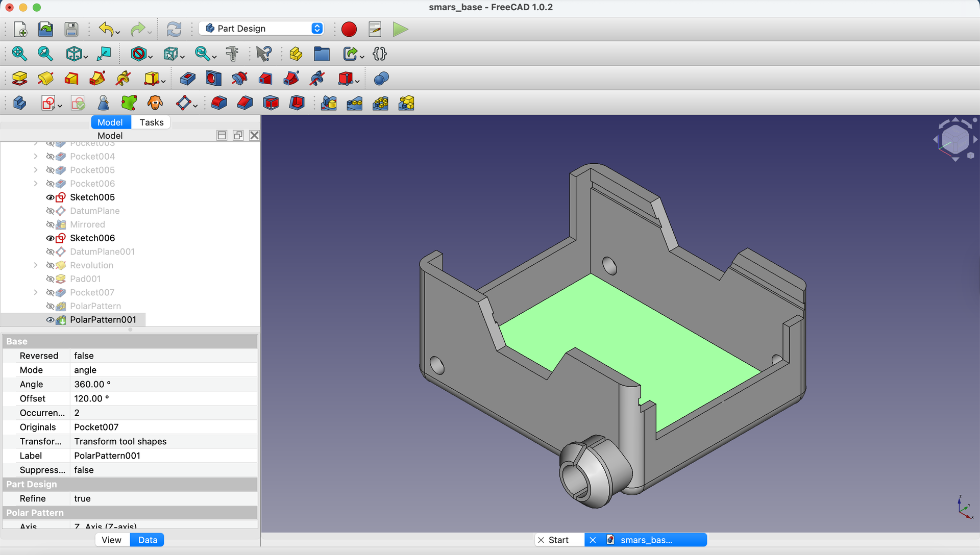The width and height of the screenshot is (980, 555).
Task: Hide Sketch005 using its eye icon
Action: click(50, 197)
